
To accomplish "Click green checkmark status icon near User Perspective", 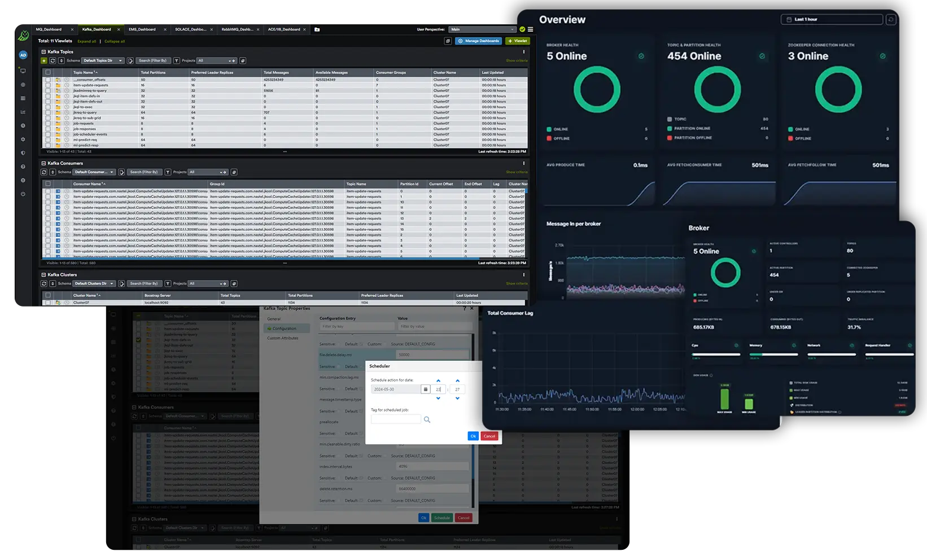I will [522, 29].
